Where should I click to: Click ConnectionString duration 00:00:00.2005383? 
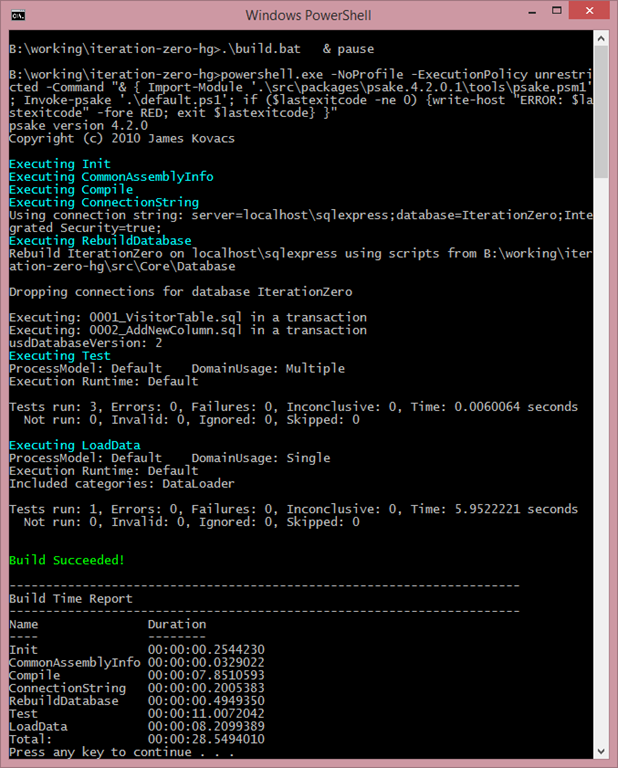(206, 688)
